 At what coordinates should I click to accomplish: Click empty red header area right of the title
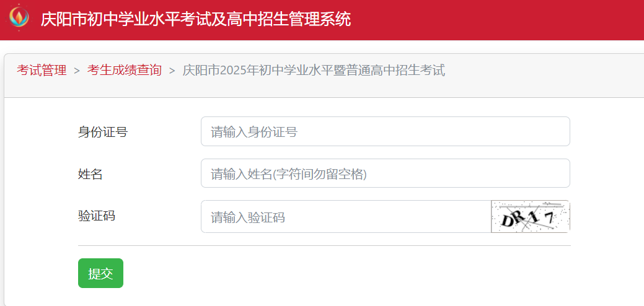tap(493, 20)
